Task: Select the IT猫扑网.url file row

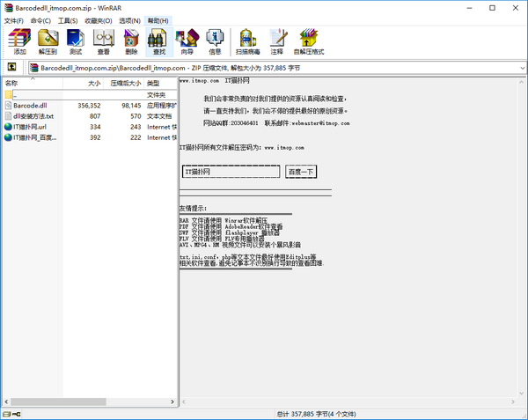Action: (91, 127)
